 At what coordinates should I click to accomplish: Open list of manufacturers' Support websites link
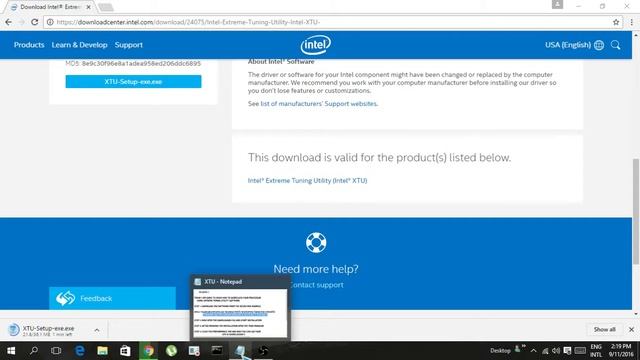click(319, 104)
